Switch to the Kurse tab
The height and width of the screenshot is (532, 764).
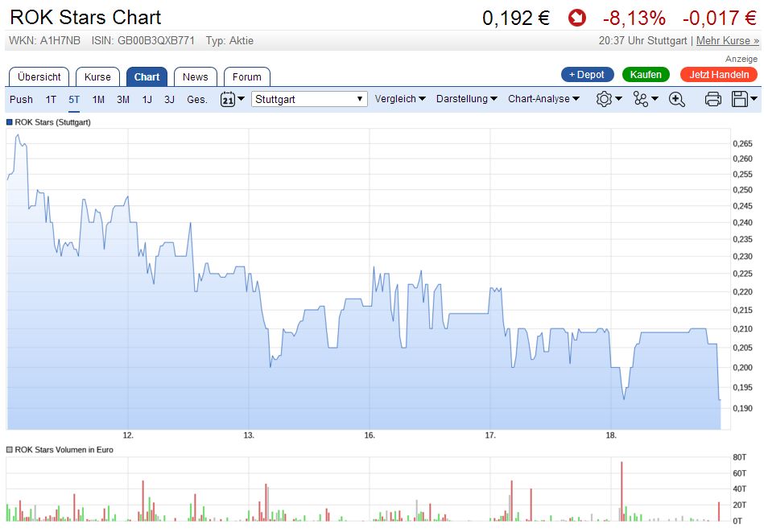click(x=97, y=77)
